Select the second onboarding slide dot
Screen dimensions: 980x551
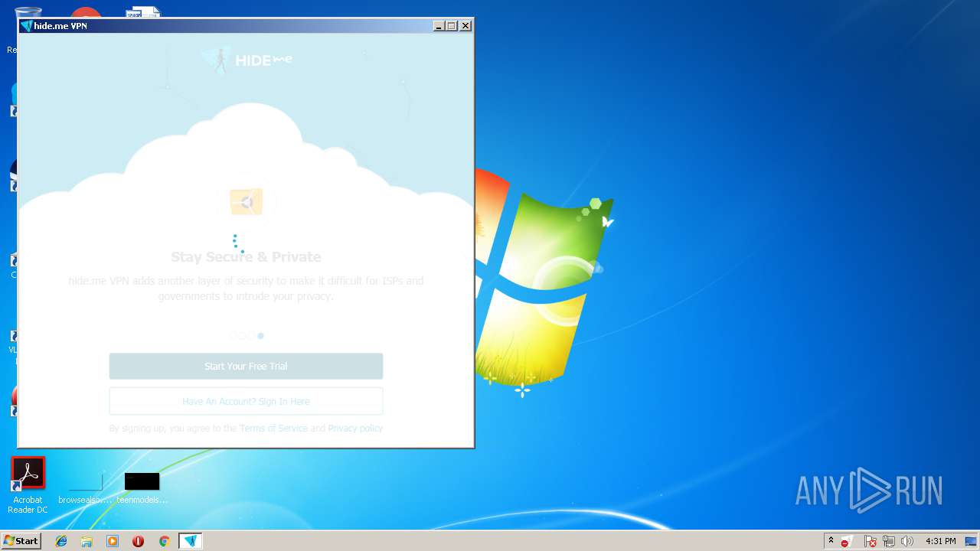[242, 335]
